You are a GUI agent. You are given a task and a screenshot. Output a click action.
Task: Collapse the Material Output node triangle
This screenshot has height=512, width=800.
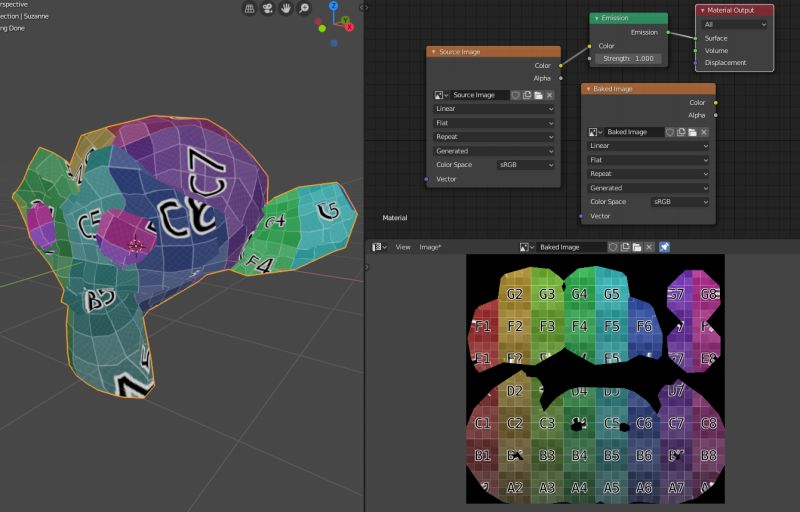click(703, 10)
